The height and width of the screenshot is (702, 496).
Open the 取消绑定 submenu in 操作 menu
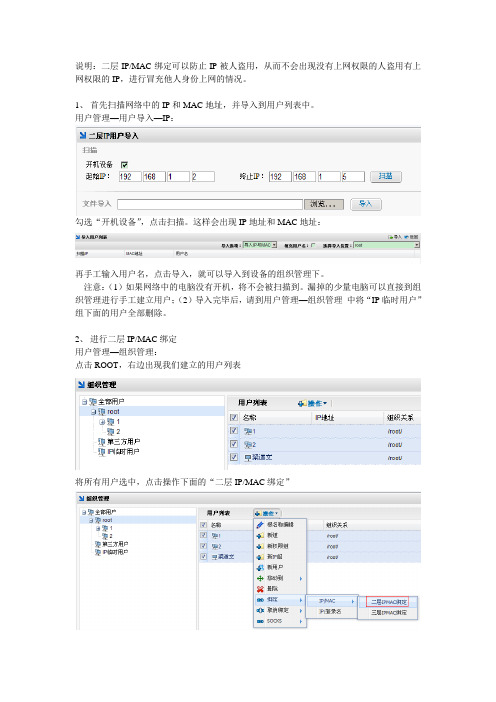click(x=280, y=610)
